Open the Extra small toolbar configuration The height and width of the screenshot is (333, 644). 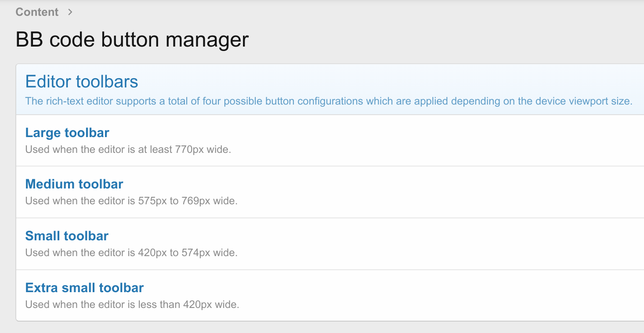tap(84, 288)
